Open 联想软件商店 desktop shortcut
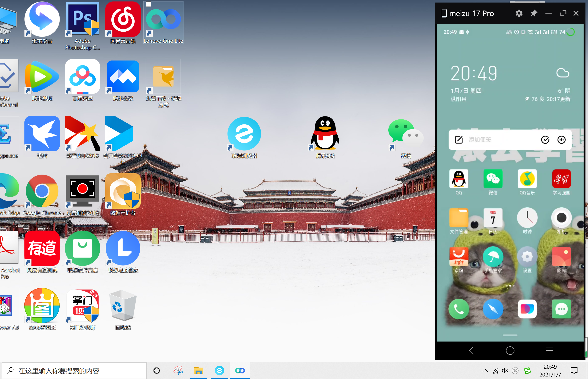Image resolution: width=588 pixels, height=379 pixels. [83, 252]
